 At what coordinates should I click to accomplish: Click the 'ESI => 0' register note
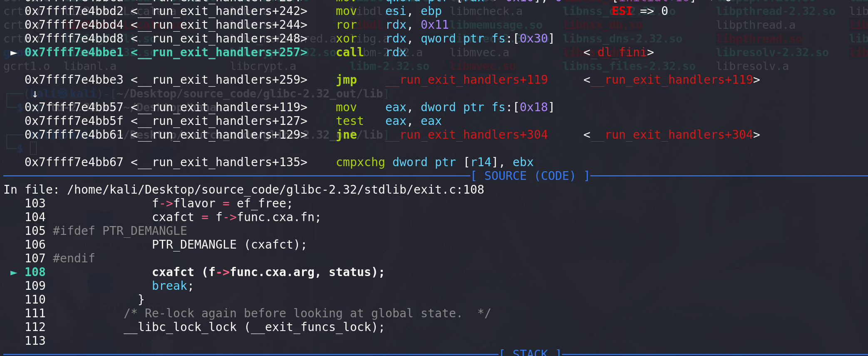(640, 11)
